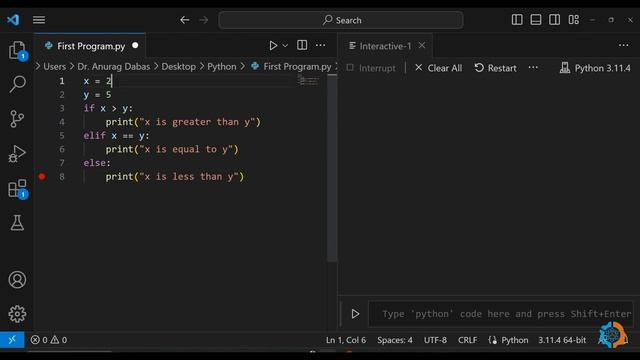Open remote window status button

[12, 340]
